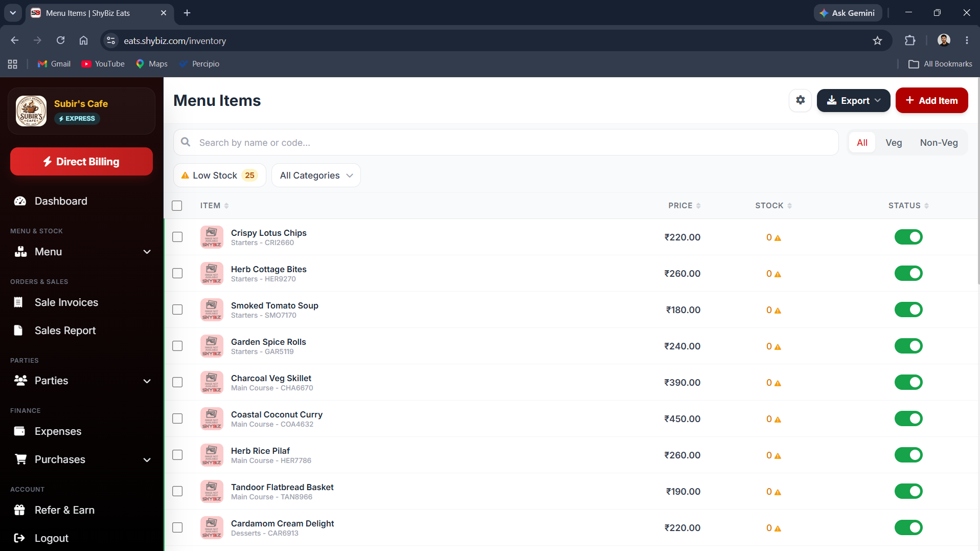Image resolution: width=980 pixels, height=551 pixels.
Task: Open the Chrome three-dot menu
Action: [967, 40]
